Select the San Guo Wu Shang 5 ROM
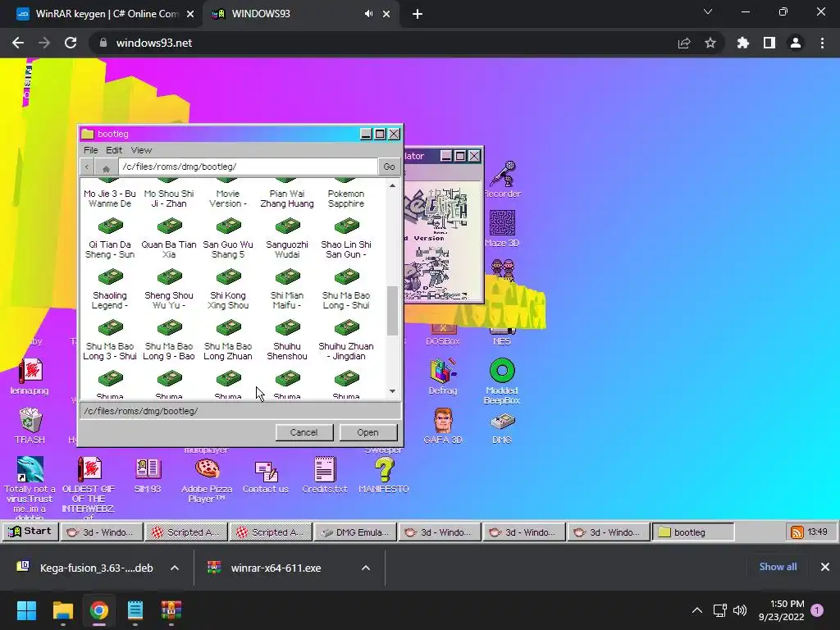The width and height of the screenshot is (840, 630). [228, 238]
